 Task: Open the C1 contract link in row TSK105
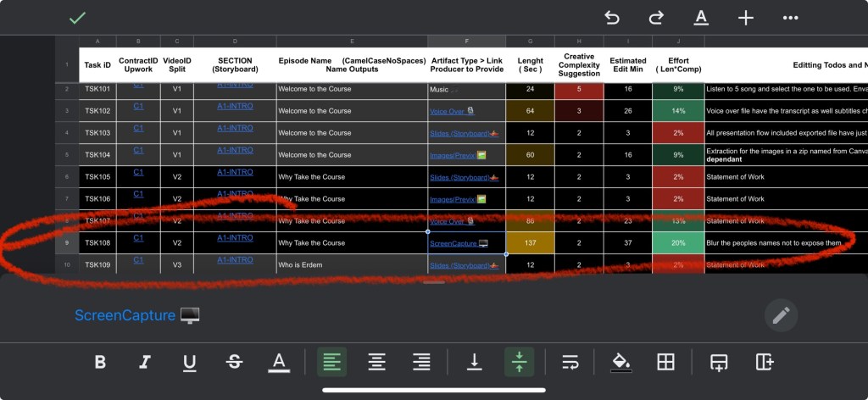pyautogui.click(x=138, y=172)
